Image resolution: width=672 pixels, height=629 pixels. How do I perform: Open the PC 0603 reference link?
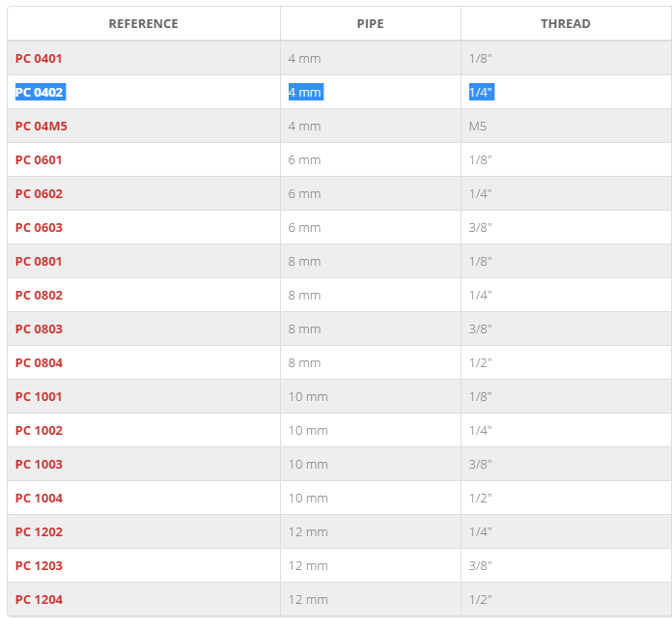coord(39,228)
